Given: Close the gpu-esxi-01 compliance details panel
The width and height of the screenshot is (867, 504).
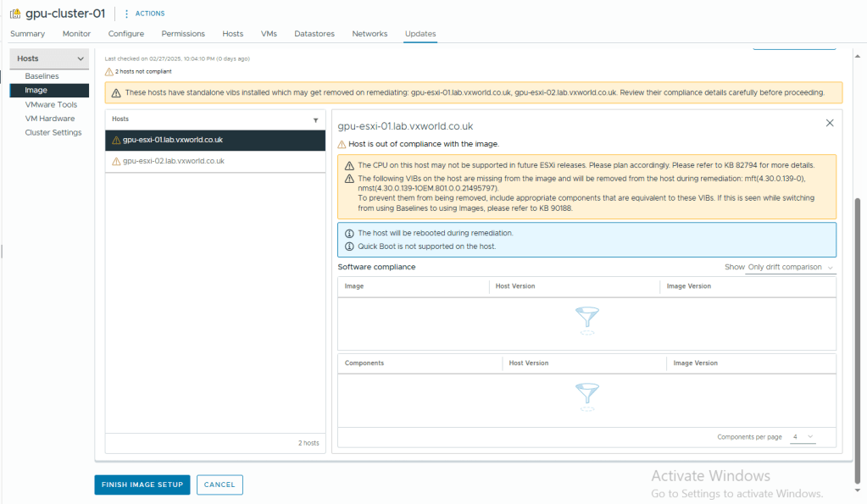Looking at the screenshot, I should click(x=829, y=123).
